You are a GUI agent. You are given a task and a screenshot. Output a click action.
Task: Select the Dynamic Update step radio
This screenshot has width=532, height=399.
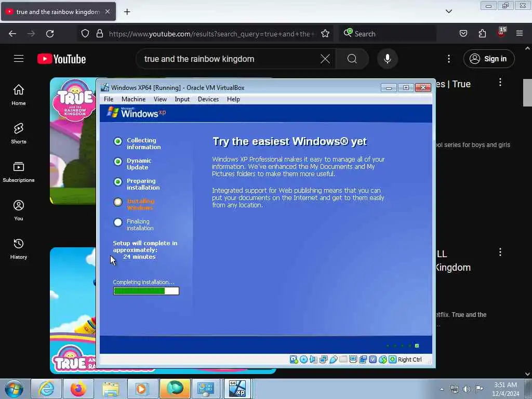[118, 162]
